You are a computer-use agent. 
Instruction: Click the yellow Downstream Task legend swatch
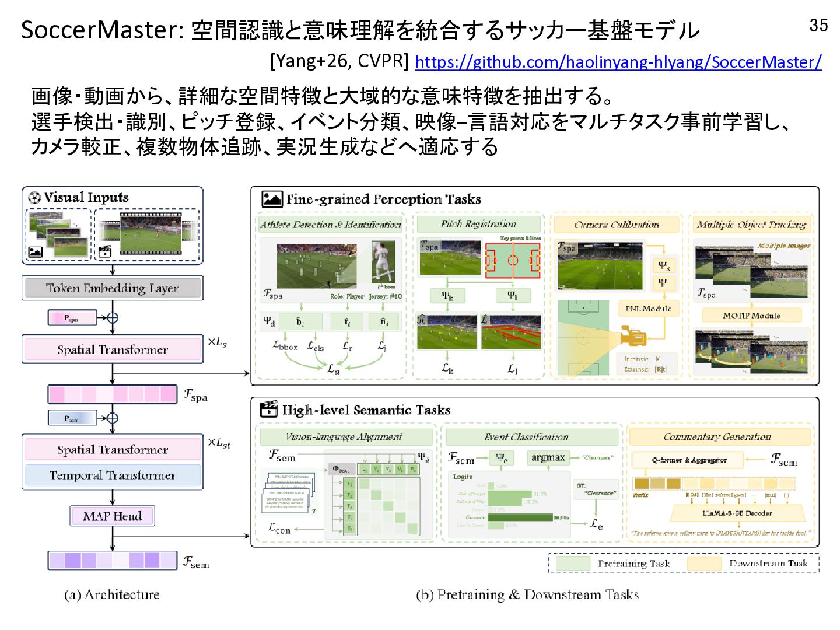[x=704, y=563]
